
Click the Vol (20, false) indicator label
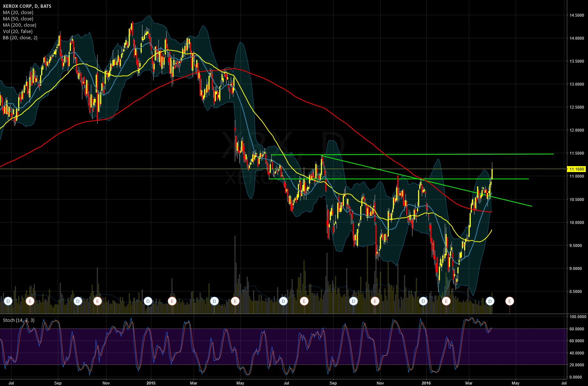point(18,32)
